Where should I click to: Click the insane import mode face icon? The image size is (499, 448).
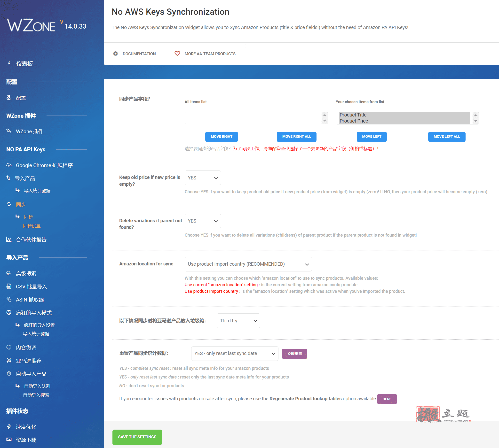click(x=9, y=312)
